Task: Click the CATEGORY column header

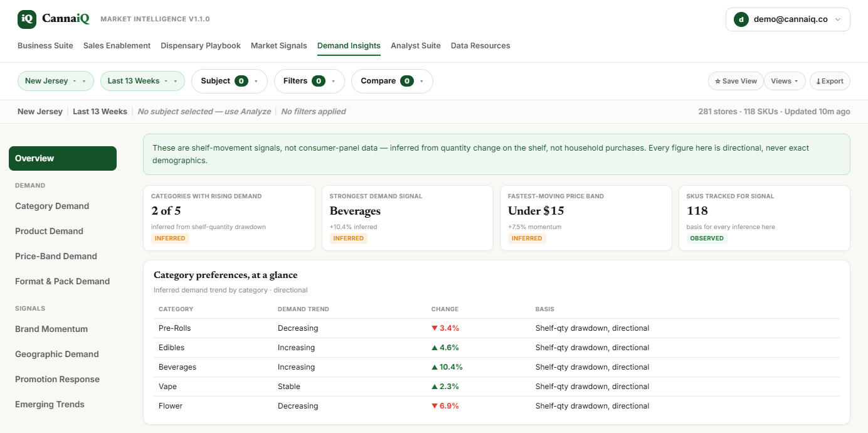Action: pos(176,309)
